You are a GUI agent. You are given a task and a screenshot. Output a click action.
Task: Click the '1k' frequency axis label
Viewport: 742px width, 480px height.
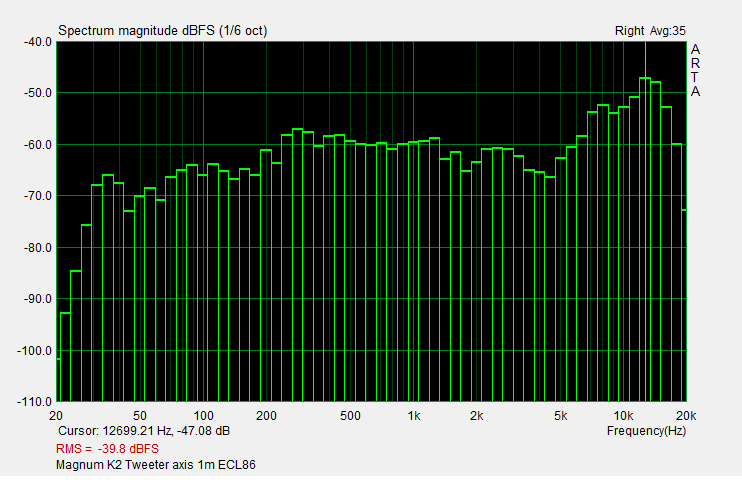pyautogui.click(x=414, y=416)
